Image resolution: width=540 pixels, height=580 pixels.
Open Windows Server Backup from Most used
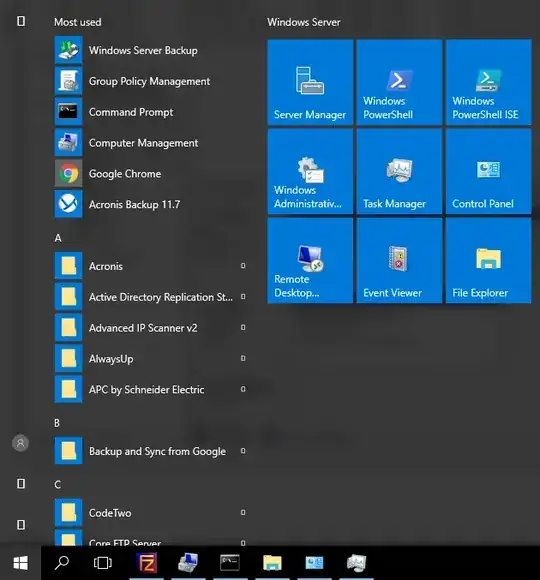150,50
